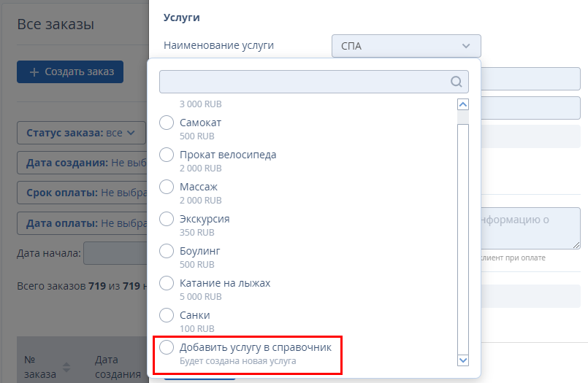Choose the Массаж service radio button
The height and width of the screenshot is (383, 588).
pos(167,187)
